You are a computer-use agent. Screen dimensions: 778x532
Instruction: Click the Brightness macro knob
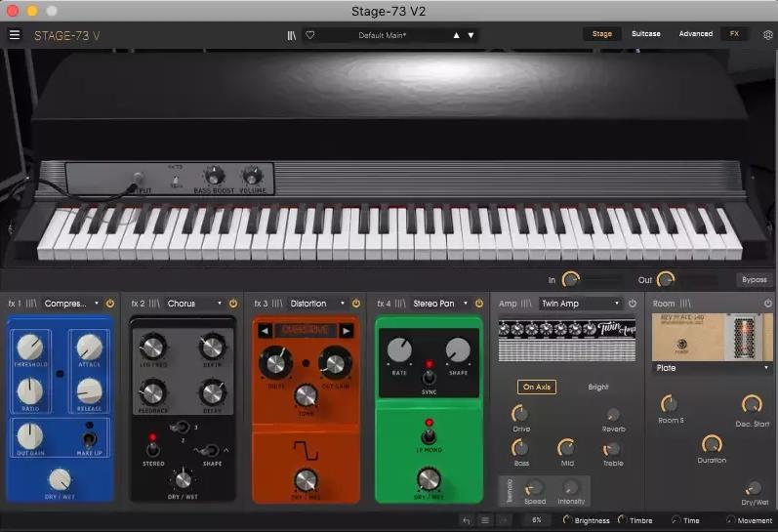[x=567, y=520]
